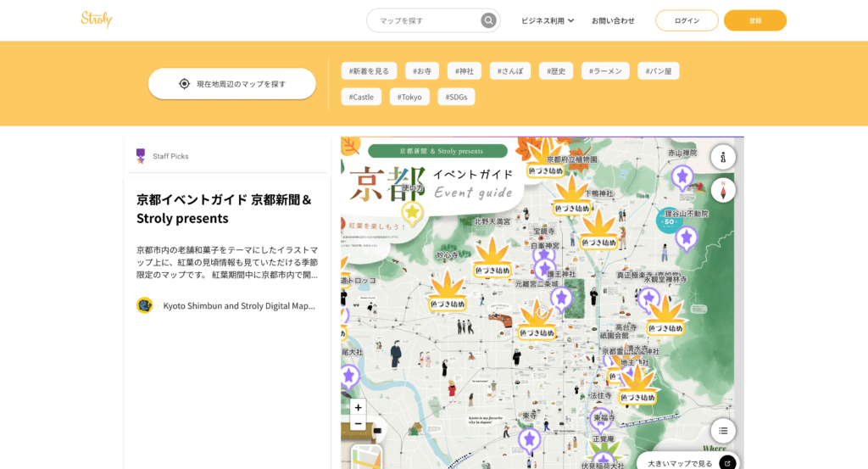Select the #ラーメン tag
The width and height of the screenshot is (868, 469).
(605, 71)
